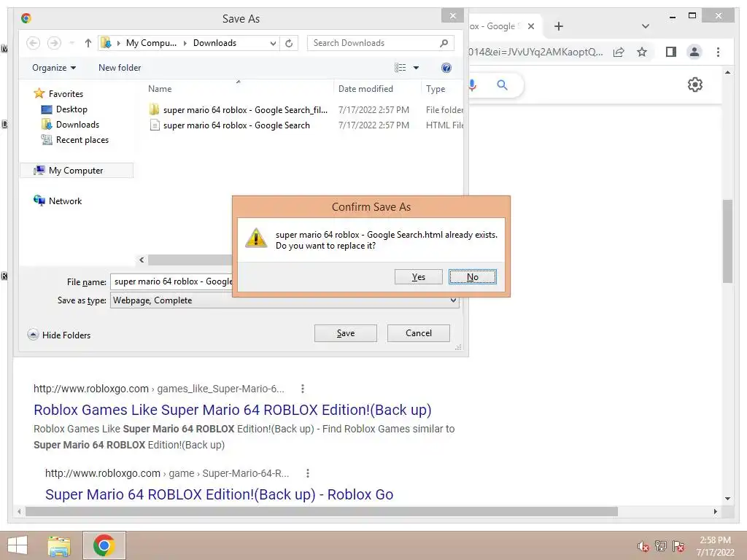Click the magnifier icon in Search Downloads
The width and height of the screenshot is (747, 560).
coord(444,43)
